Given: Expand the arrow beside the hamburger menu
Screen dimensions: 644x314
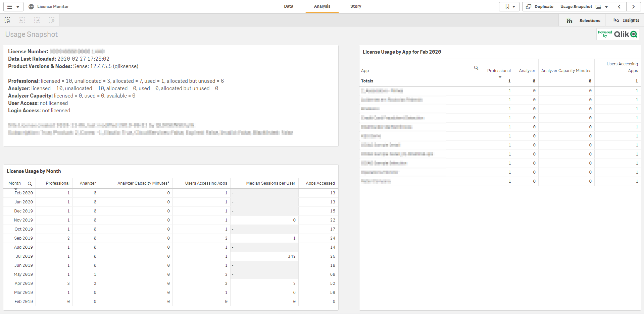Looking at the screenshot, I should pos(18,6).
